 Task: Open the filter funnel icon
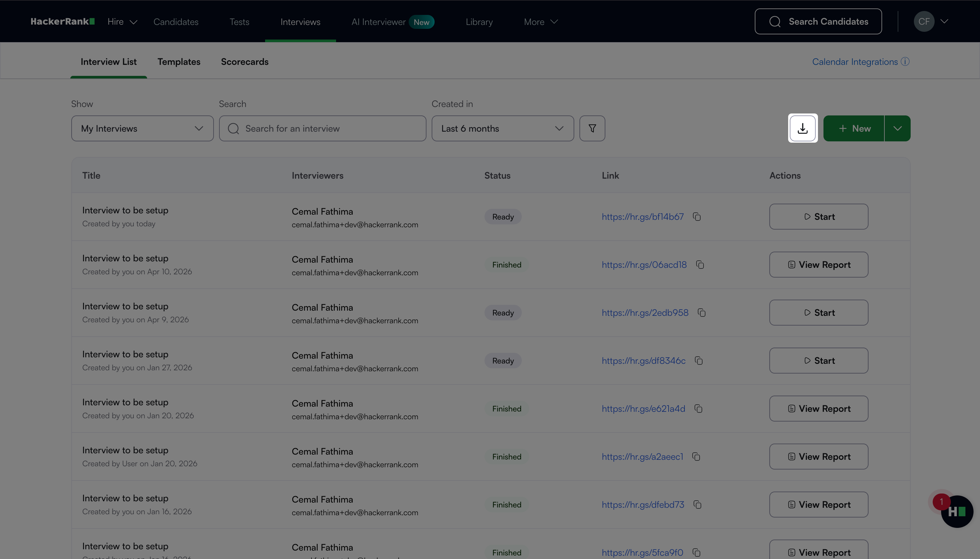(592, 128)
